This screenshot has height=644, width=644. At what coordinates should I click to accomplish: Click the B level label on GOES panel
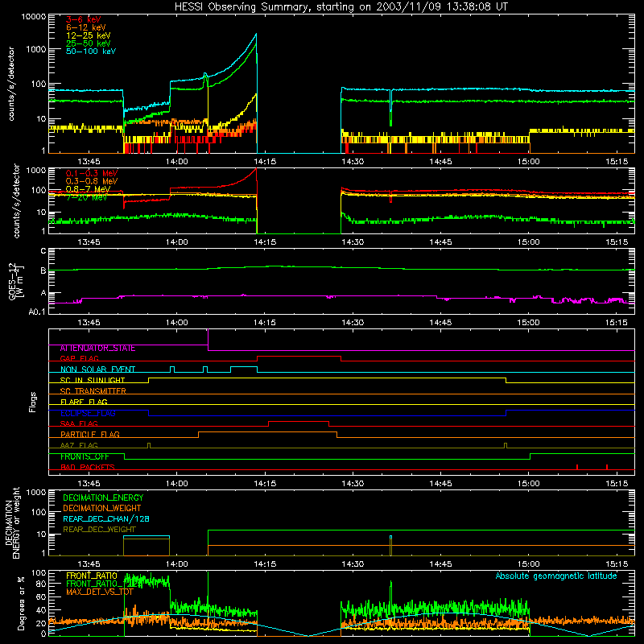coord(43,270)
